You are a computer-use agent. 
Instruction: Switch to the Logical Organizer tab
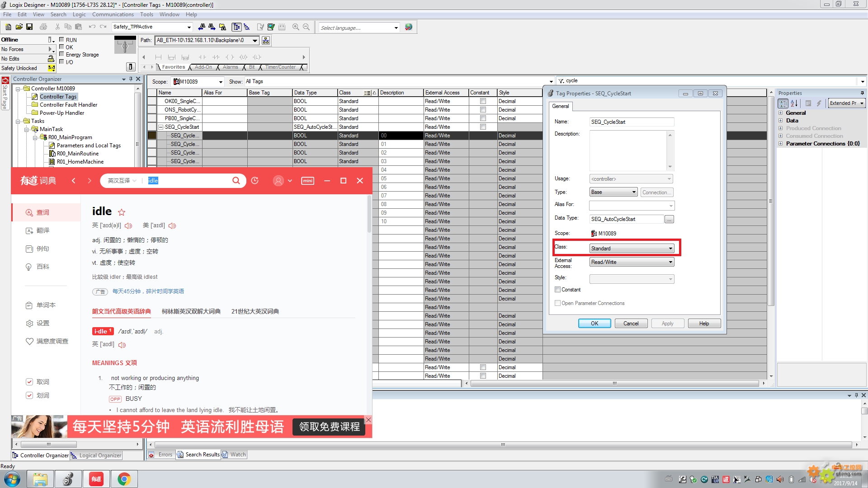tap(96, 455)
